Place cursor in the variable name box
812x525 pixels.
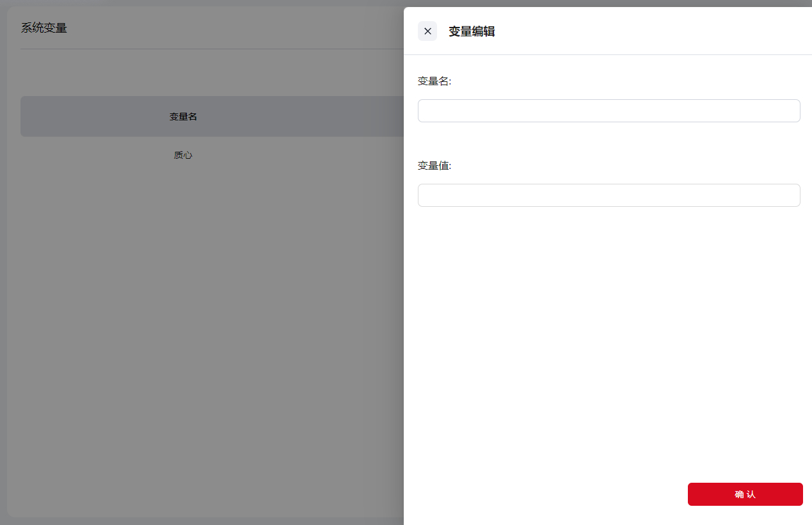(x=609, y=111)
